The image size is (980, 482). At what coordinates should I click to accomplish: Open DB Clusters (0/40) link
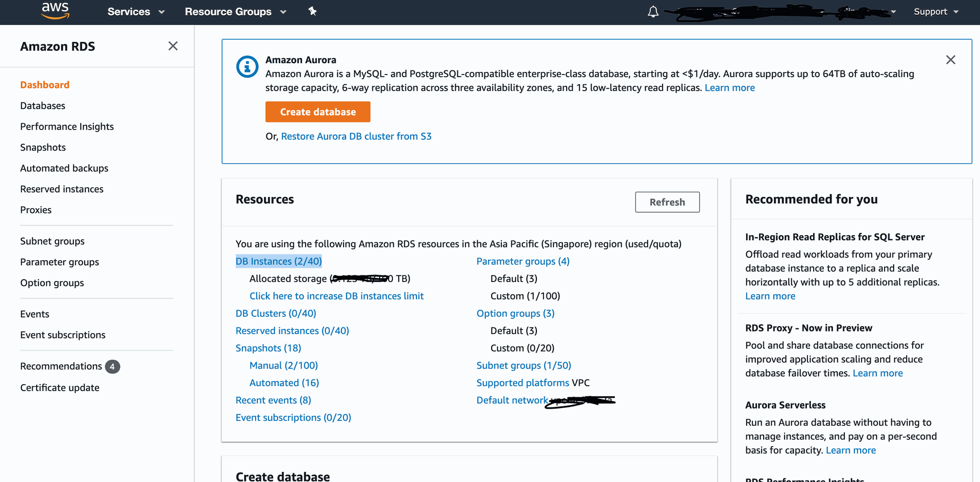pyautogui.click(x=276, y=313)
